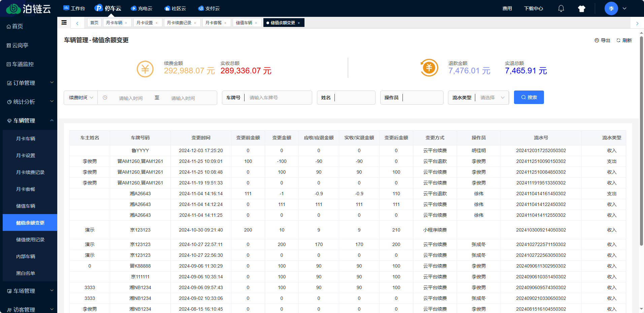The width and height of the screenshot is (644, 313).
Task: Click the 导出 export button
Action: [x=602, y=40]
